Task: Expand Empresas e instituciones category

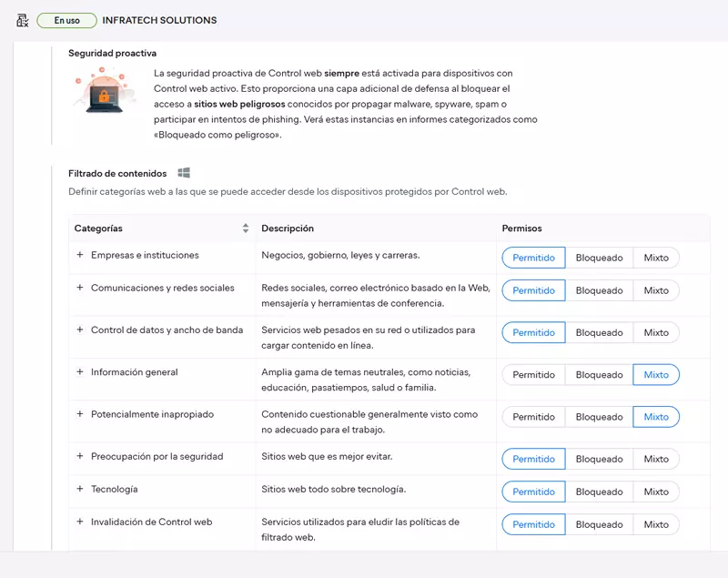Action: click(80, 256)
